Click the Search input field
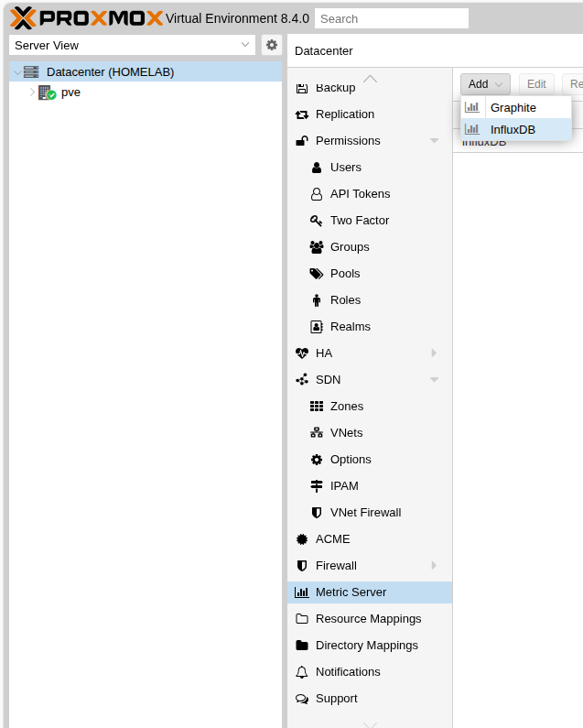This screenshot has width=583, height=728. [x=392, y=18]
